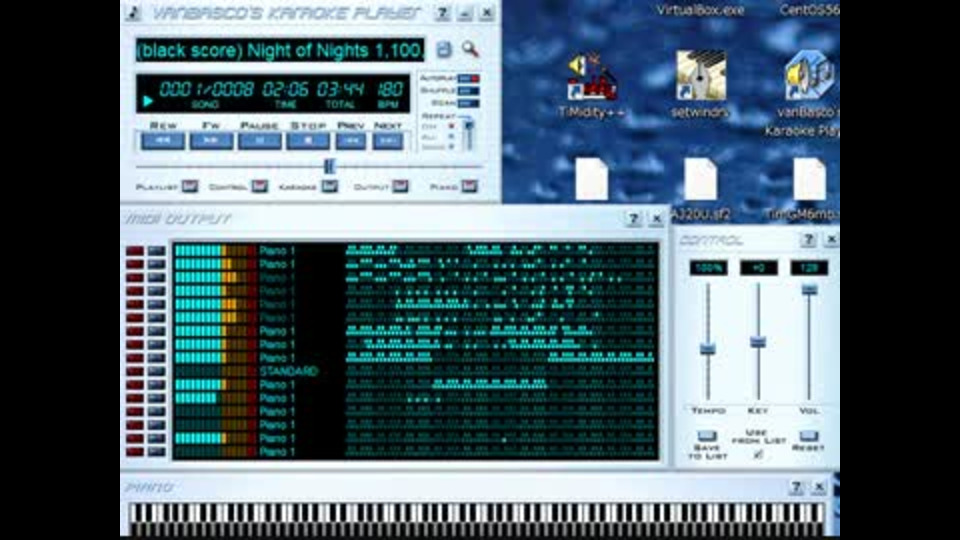This screenshot has height=540, width=960.
Task: Click the 02:06 elapsed time readout
Action: pos(285,89)
